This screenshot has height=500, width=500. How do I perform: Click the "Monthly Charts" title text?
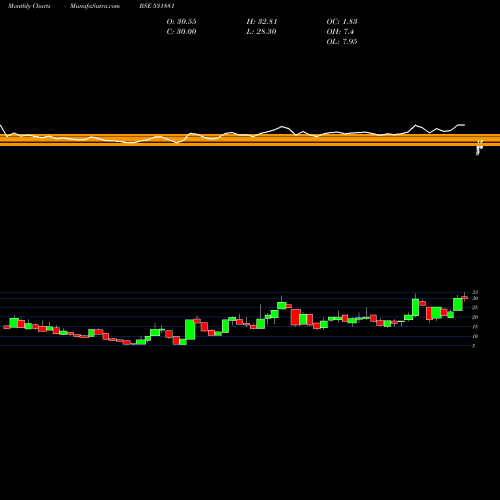coord(29,6)
